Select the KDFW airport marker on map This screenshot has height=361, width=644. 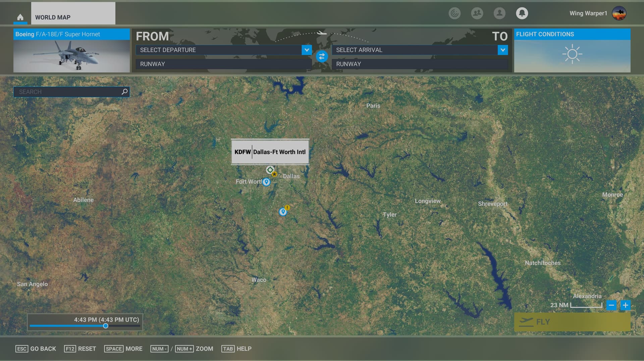270,170
